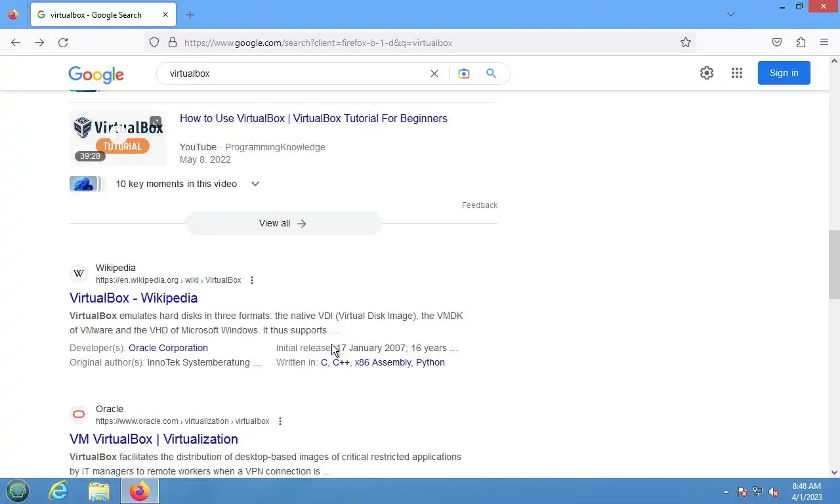Click the en.wikipedia.org breadcrumb URL

point(168,280)
